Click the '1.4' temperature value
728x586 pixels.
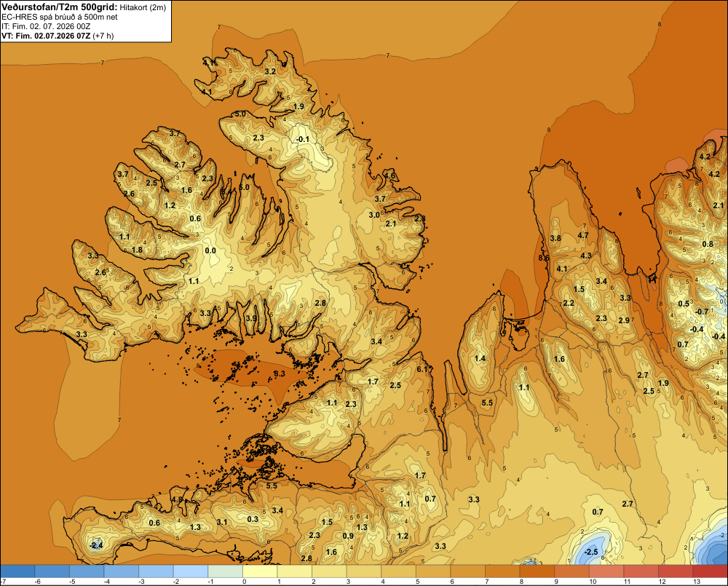[480, 358]
